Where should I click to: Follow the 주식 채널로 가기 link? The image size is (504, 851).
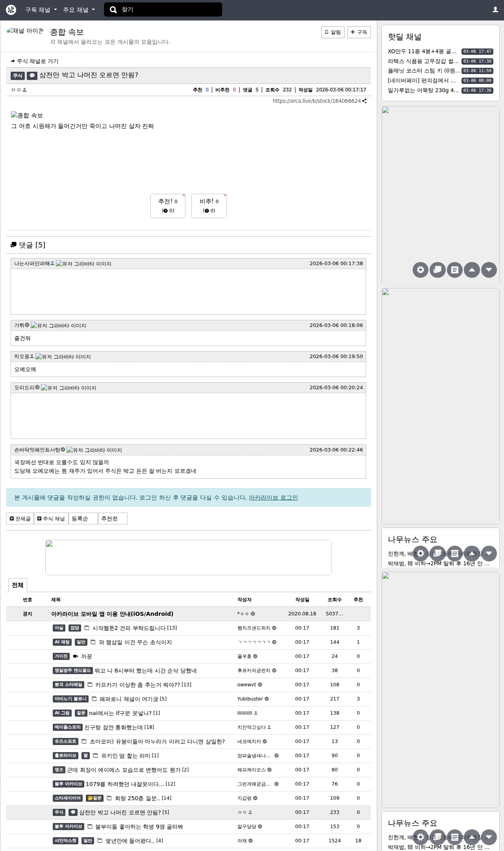point(35,61)
